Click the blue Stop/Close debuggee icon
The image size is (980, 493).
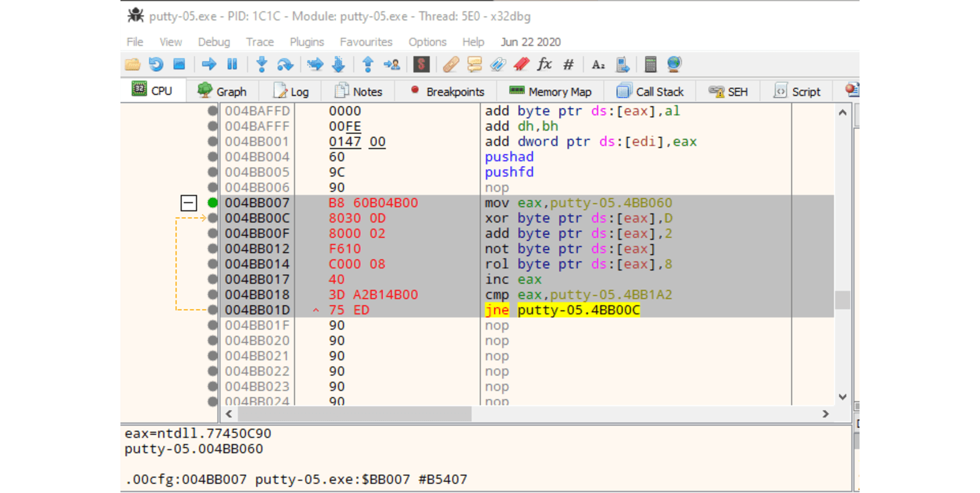(179, 64)
